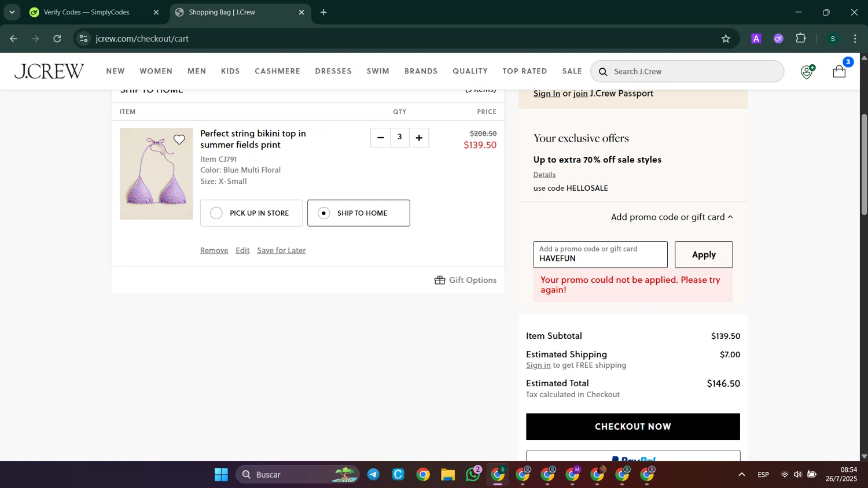View site information icon in address bar

(x=83, y=39)
